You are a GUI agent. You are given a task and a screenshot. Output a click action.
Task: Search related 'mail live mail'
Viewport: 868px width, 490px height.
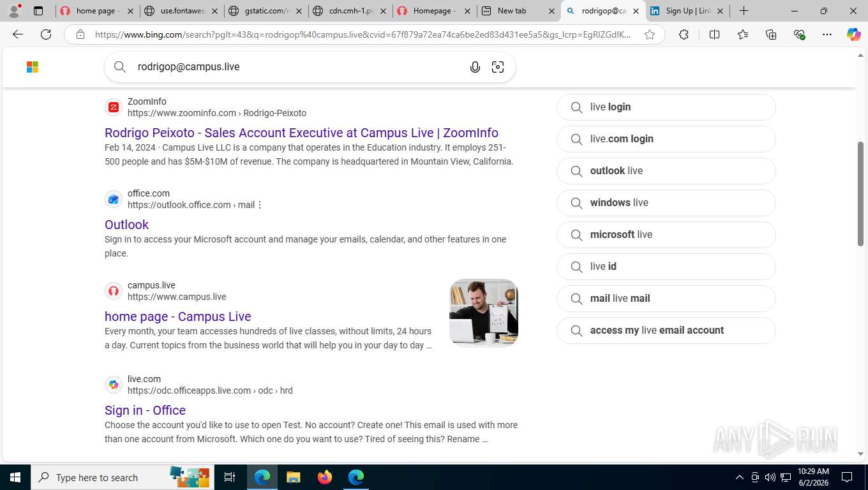pos(666,299)
